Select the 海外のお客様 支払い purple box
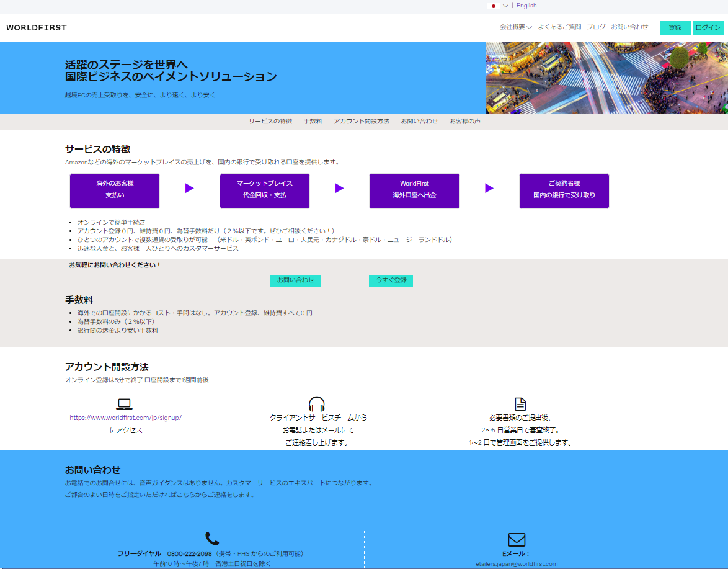This screenshot has height=569, width=728. coord(115,191)
